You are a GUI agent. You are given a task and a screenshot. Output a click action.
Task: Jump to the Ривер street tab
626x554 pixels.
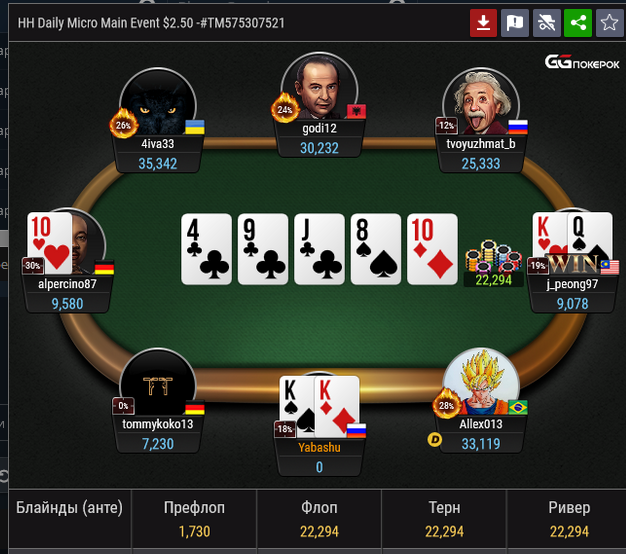[567, 518]
